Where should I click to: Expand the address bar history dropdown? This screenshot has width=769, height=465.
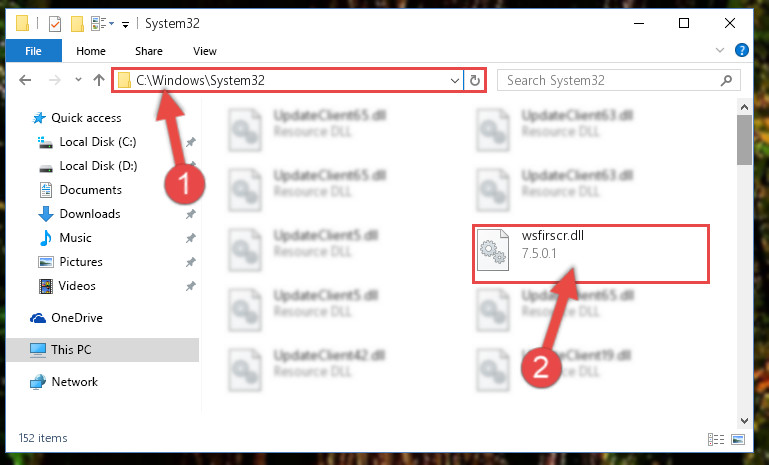pyautogui.click(x=455, y=80)
